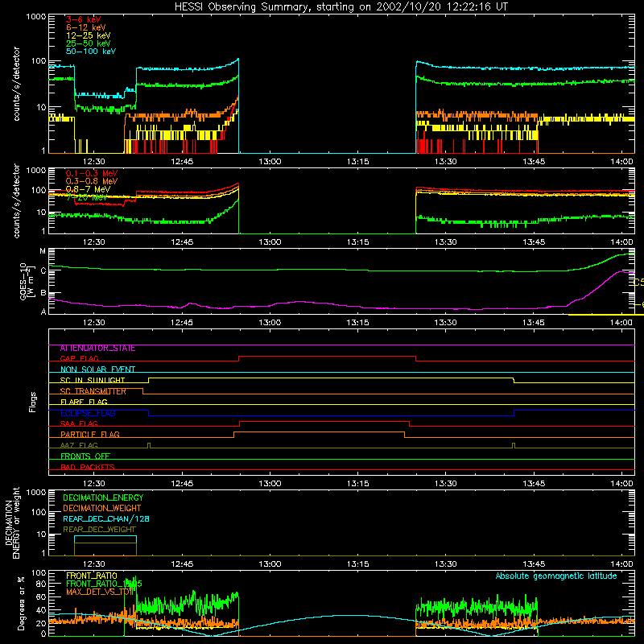Click the 'ECLIPSE_FLAG' flag label
This screenshot has width=644, height=644.
coord(88,413)
